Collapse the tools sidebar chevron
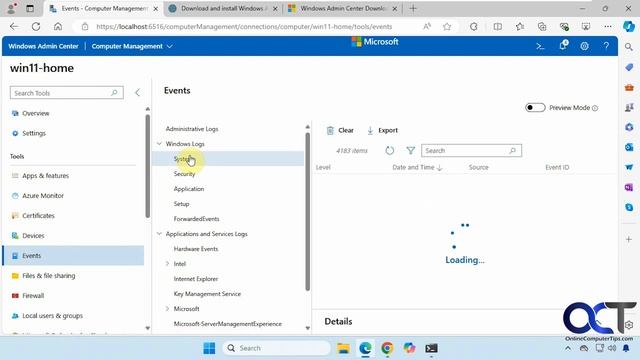 click(x=137, y=93)
